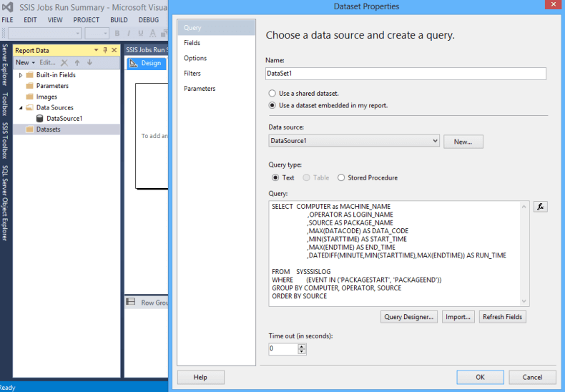Open the BUILD menu
The height and width of the screenshot is (392, 565).
[119, 20]
